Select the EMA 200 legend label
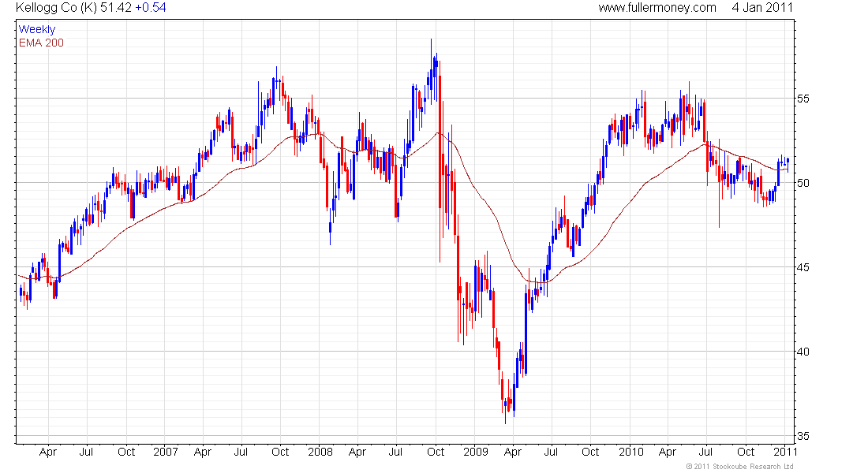 pos(42,43)
